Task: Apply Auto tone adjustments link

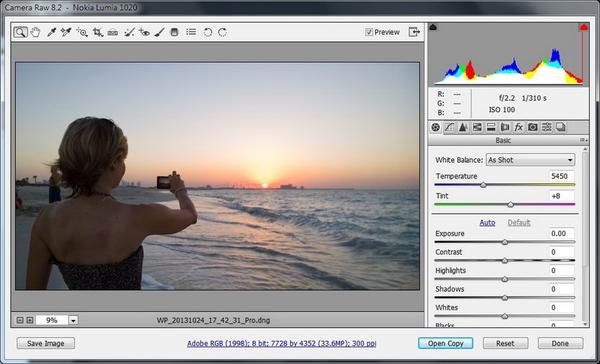Action: point(488,223)
